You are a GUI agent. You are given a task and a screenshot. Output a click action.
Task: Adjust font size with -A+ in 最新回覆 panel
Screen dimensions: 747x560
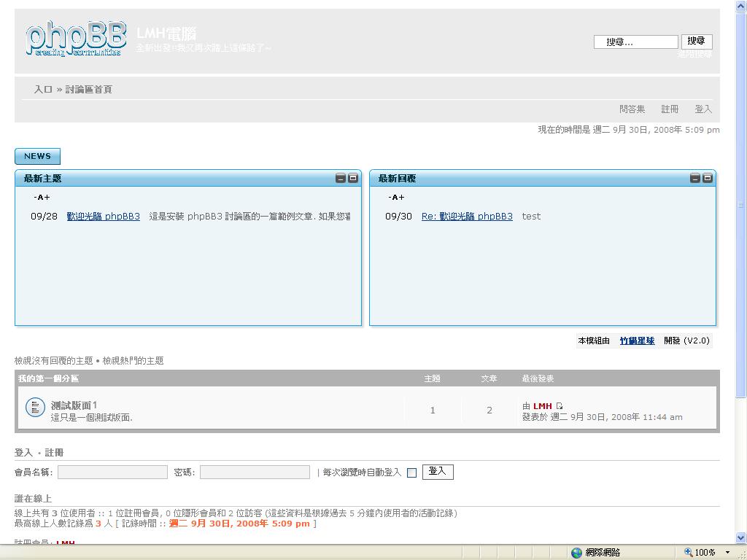(396, 197)
